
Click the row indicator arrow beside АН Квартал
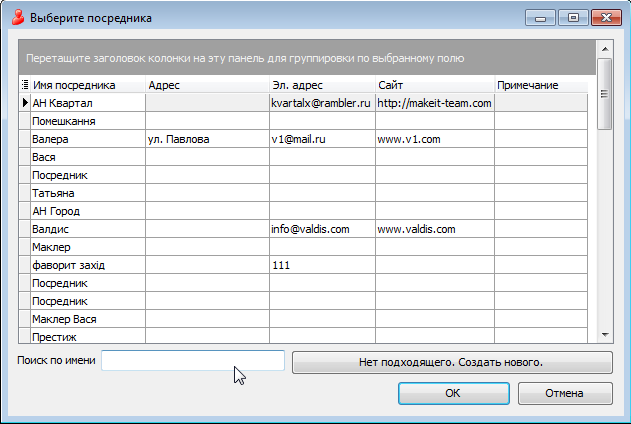point(24,103)
